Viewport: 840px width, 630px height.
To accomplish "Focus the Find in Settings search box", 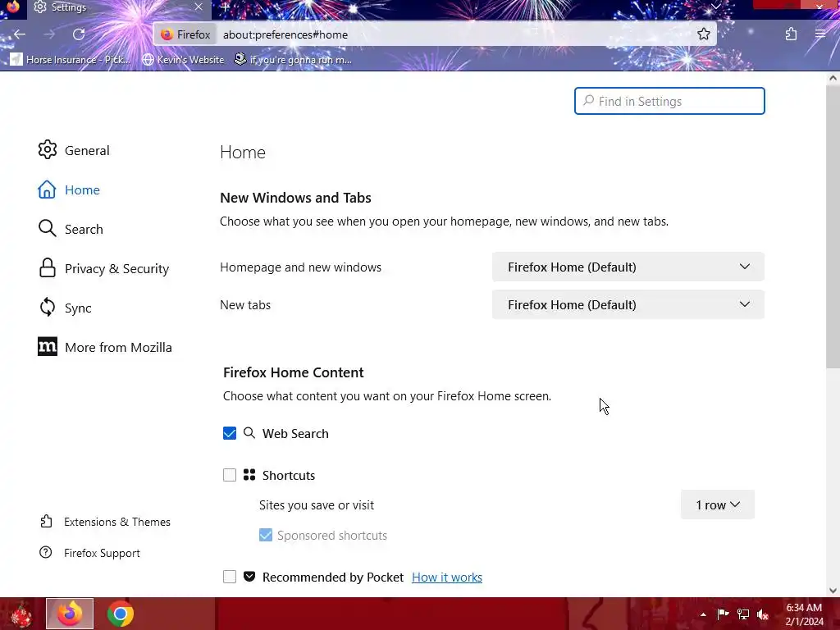I will coord(669,101).
